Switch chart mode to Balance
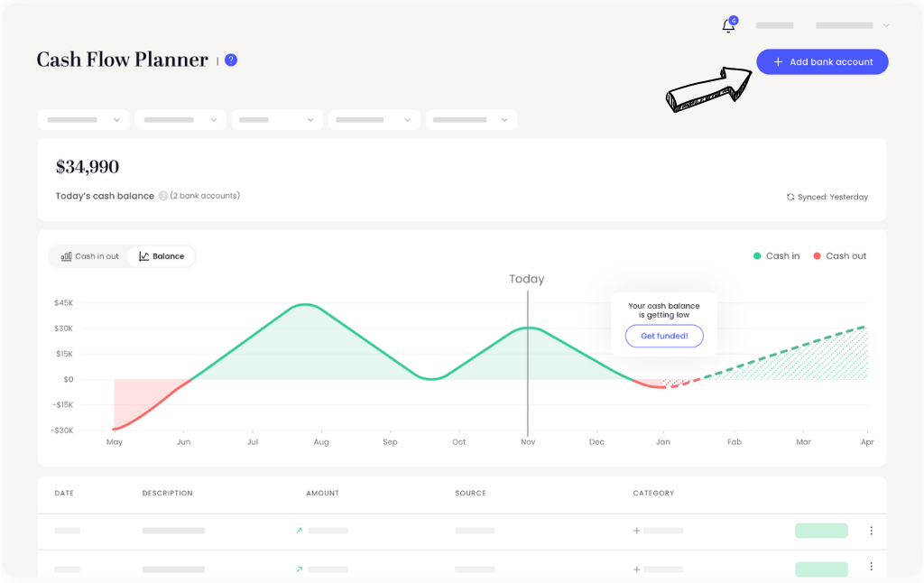 coord(161,255)
